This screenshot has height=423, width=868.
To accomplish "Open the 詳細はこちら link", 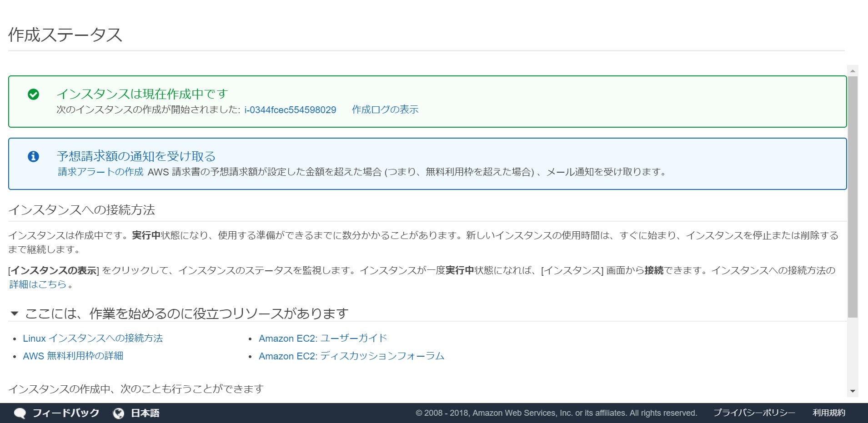I will pyautogui.click(x=38, y=284).
